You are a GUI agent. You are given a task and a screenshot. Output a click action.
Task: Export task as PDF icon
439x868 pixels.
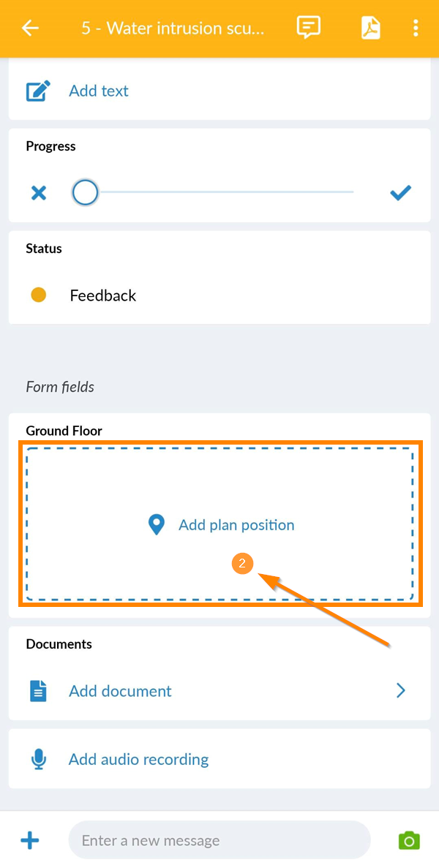tap(371, 28)
